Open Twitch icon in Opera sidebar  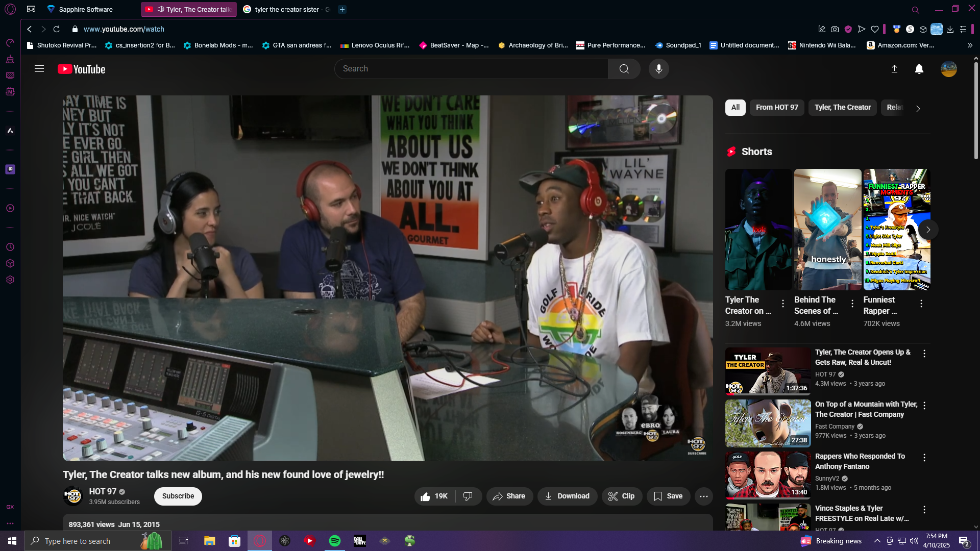[x=10, y=169]
